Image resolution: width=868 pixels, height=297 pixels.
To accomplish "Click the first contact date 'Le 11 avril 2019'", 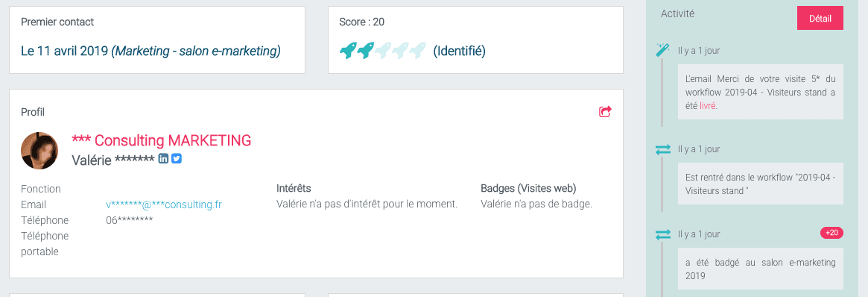I will coord(65,51).
